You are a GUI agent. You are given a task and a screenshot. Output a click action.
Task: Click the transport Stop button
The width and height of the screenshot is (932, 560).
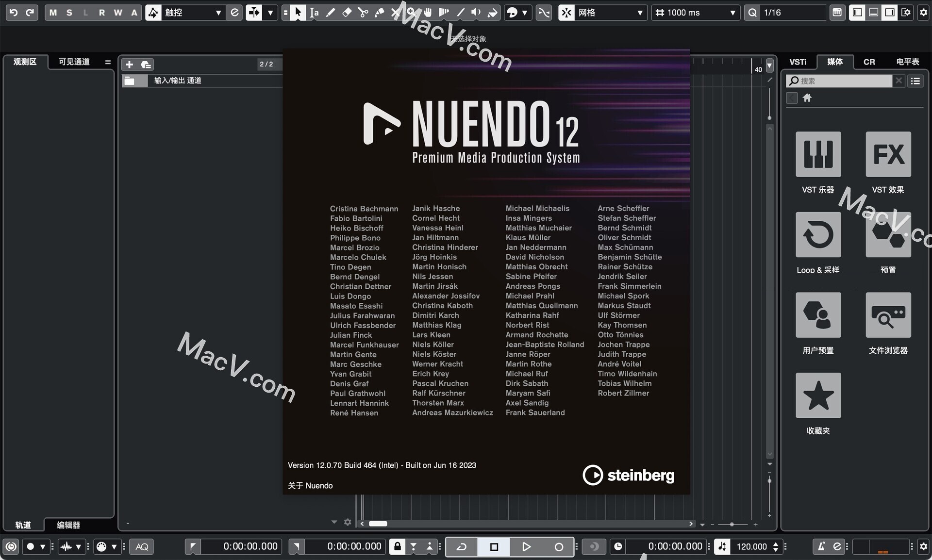coord(494,547)
